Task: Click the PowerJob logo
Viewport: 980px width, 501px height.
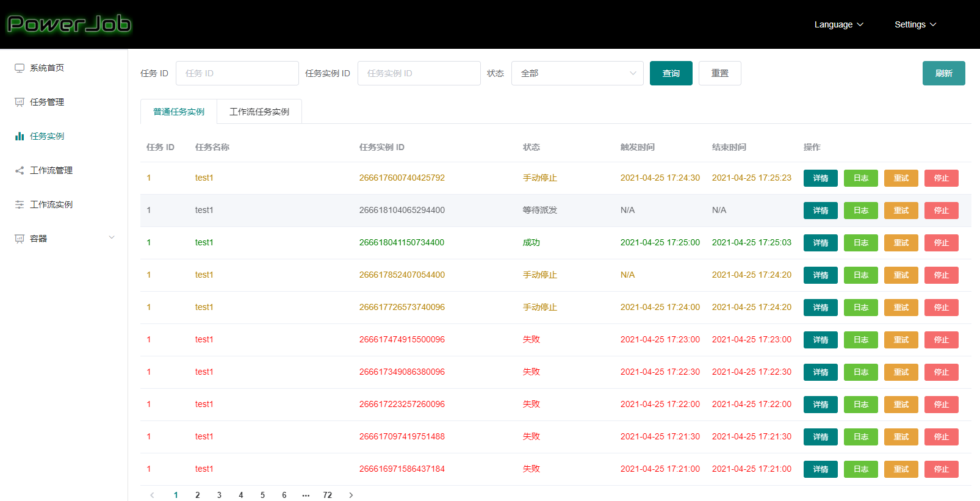Action: [69, 24]
